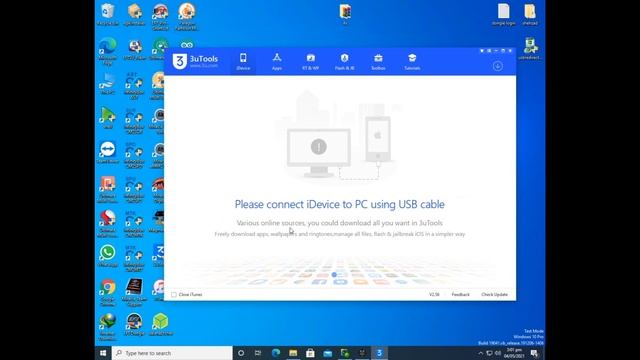Open WhatsApp desktop shortcut
640x360 pixels.
pyautogui.click(x=108, y=256)
